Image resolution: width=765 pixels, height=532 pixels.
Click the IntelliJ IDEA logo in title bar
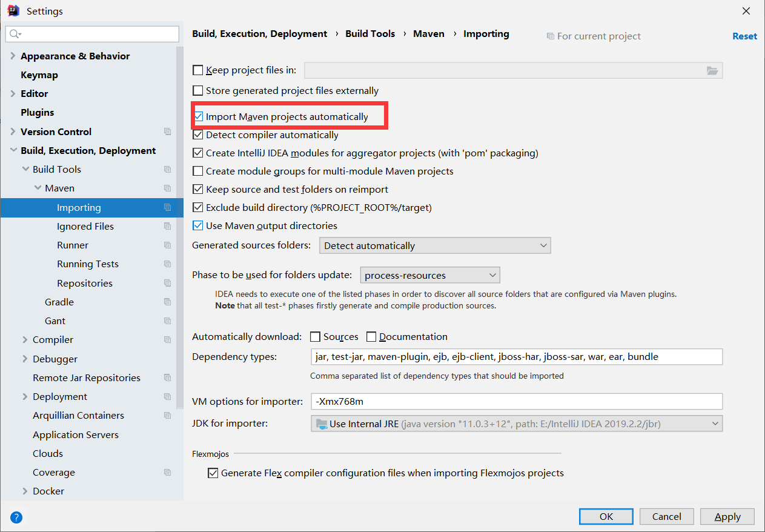[13, 10]
